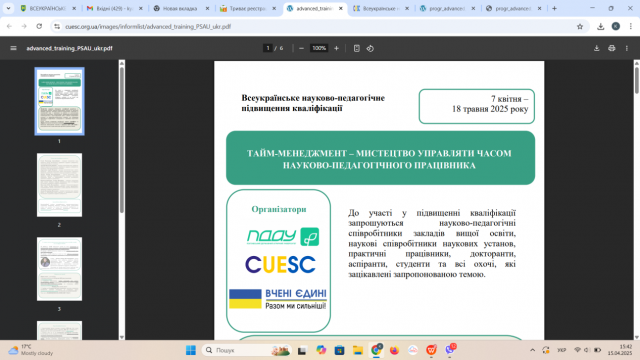Open a new browser tab
The image size is (640, 360).
554,8
